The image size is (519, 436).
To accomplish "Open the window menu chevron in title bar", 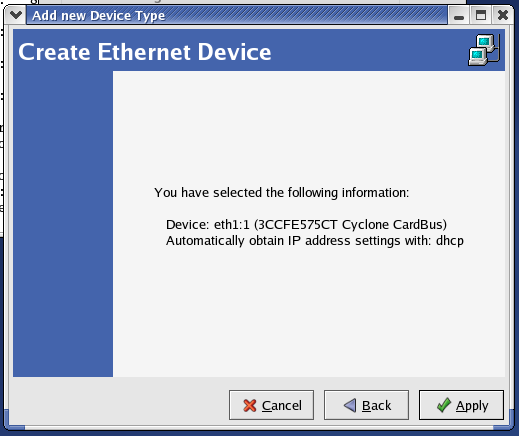I will pos(16,15).
